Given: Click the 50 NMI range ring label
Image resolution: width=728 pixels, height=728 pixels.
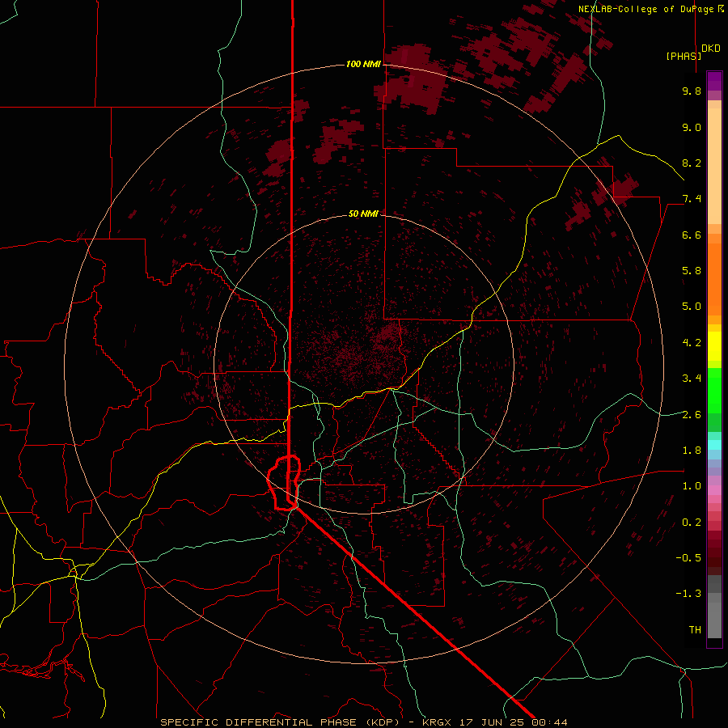Looking at the screenshot, I should 363,214.
